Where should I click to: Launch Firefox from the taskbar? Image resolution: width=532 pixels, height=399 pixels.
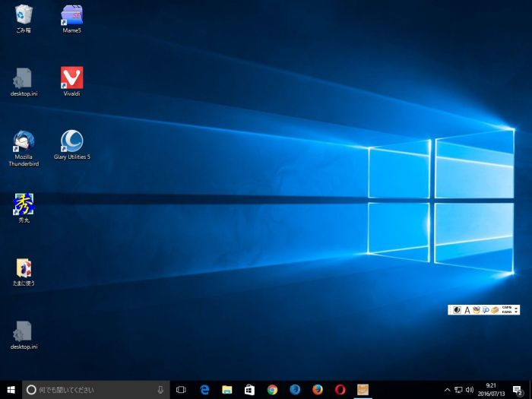click(318, 390)
